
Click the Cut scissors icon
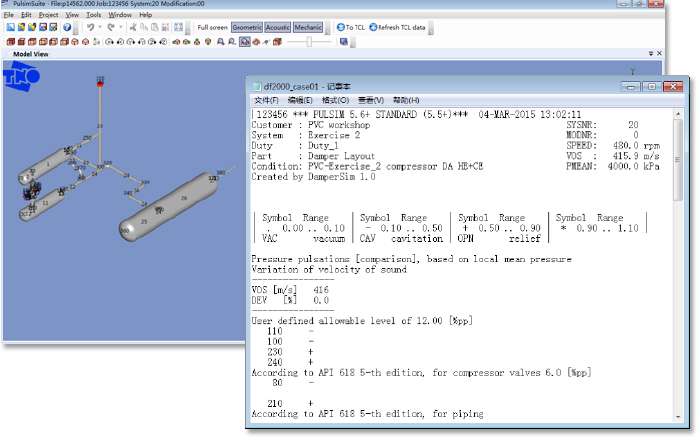point(133,28)
